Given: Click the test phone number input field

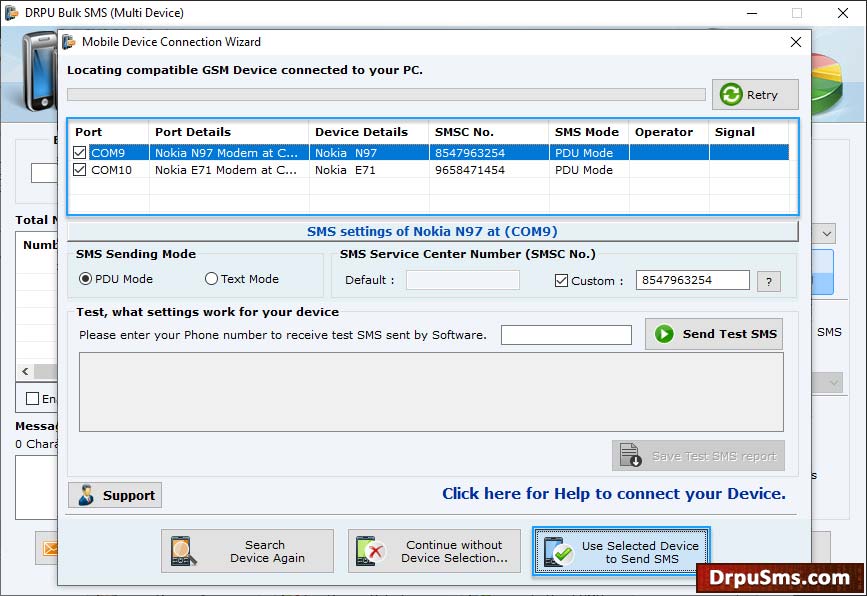Looking at the screenshot, I should pyautogui.click(x=566, y=334).
